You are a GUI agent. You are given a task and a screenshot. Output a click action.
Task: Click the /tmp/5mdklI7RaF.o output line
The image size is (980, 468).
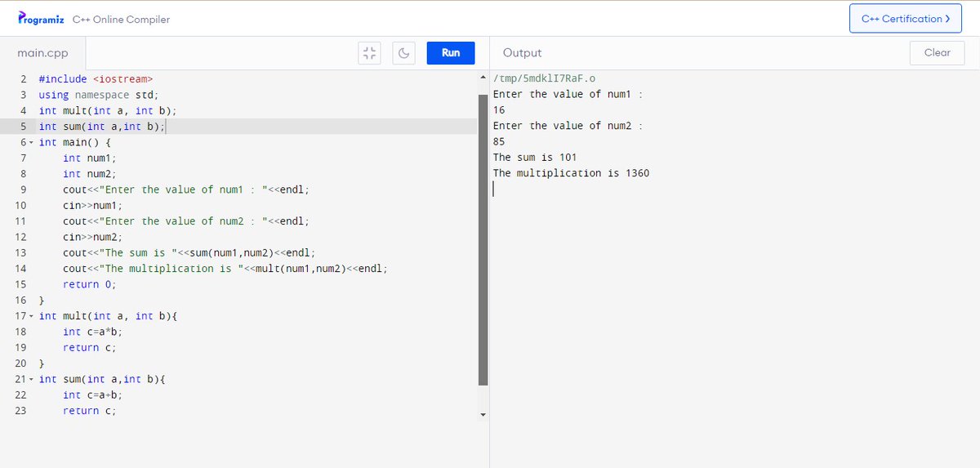point(545,78)
